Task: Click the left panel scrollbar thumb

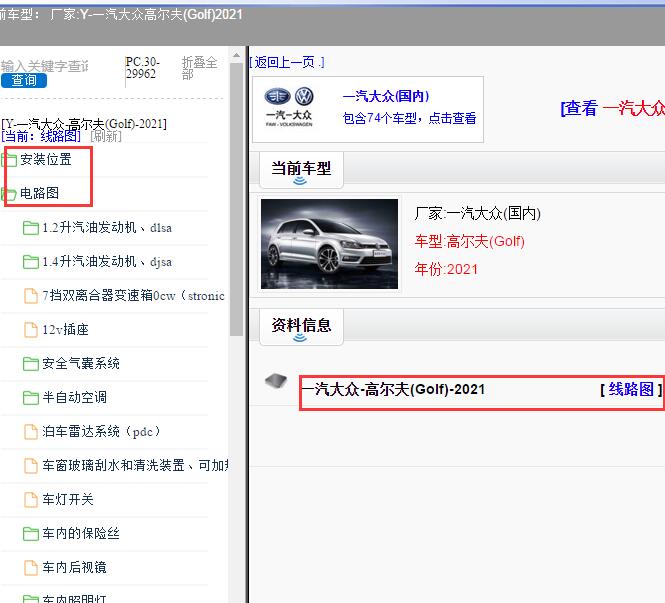Action: click(236, 199)
